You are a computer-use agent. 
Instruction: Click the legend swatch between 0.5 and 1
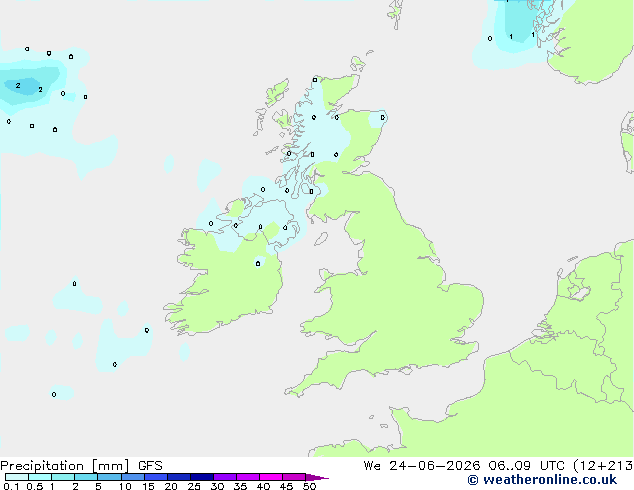[x=40, y=477]
